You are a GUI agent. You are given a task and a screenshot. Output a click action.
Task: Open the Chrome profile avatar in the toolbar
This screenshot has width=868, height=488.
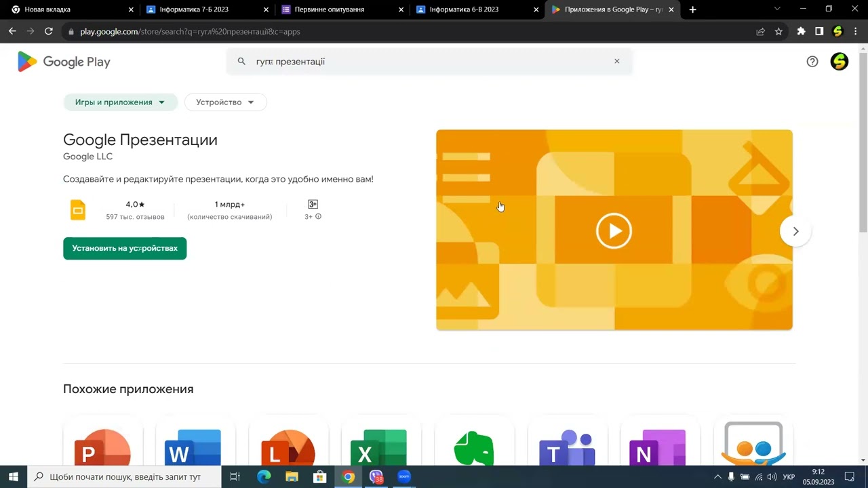tap(837, 31)
